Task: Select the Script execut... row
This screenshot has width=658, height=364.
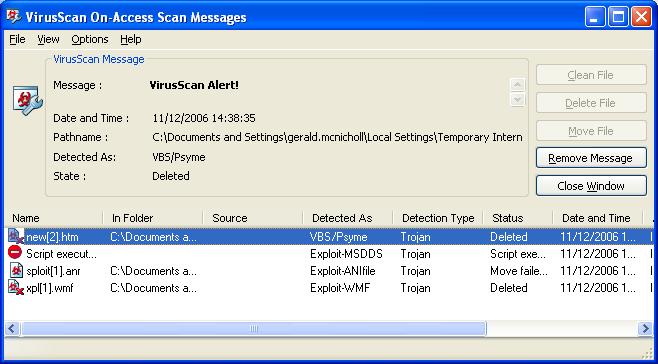Action: [329, 254]
